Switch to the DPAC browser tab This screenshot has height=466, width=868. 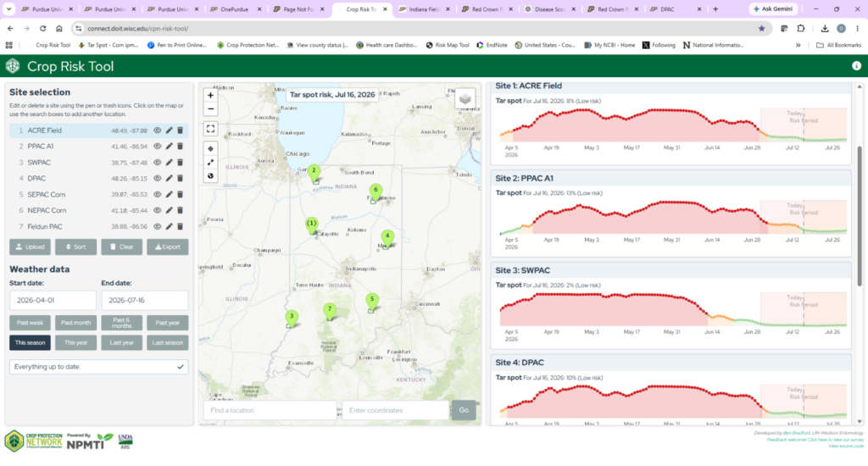tap(676, 9)
